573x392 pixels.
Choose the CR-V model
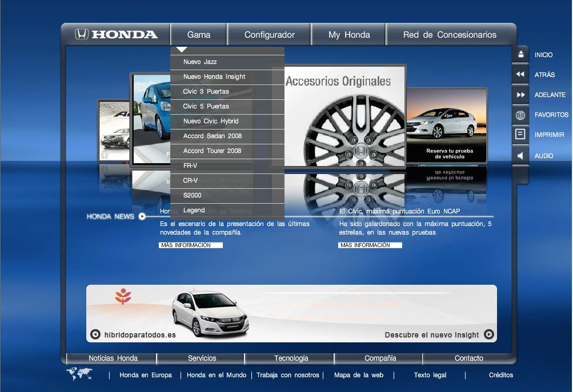pos(227,181)
